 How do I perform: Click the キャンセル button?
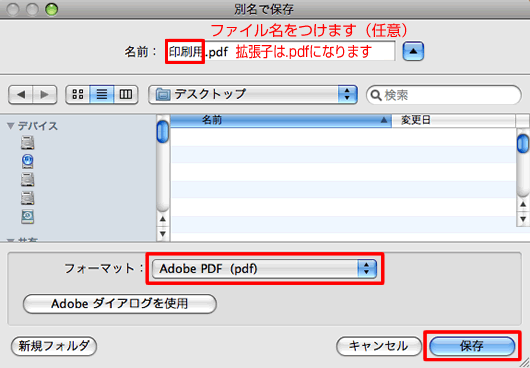[379, 346]
